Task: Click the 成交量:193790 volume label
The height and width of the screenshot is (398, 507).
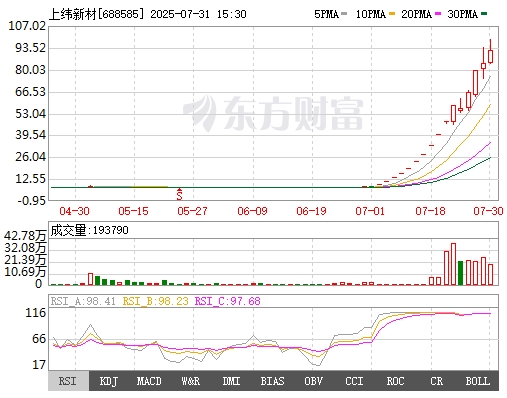Action: 89,230
